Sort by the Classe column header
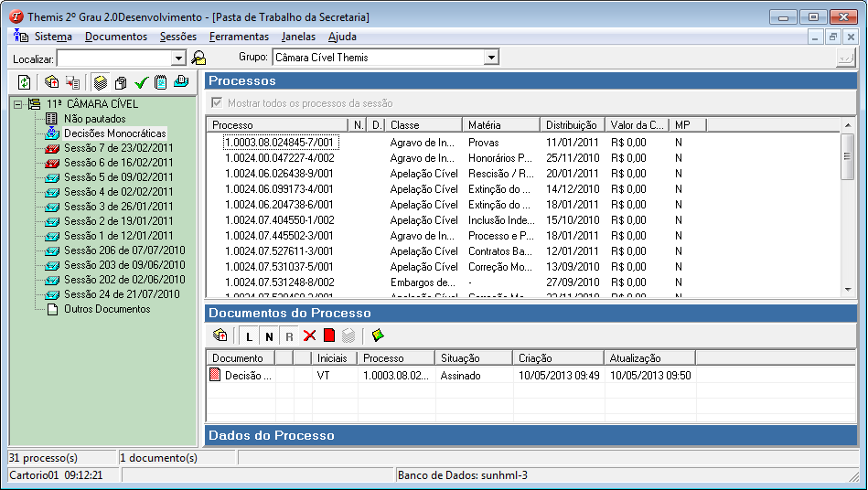This screenshot has height=490, width=868. click(x=423, y=125)
